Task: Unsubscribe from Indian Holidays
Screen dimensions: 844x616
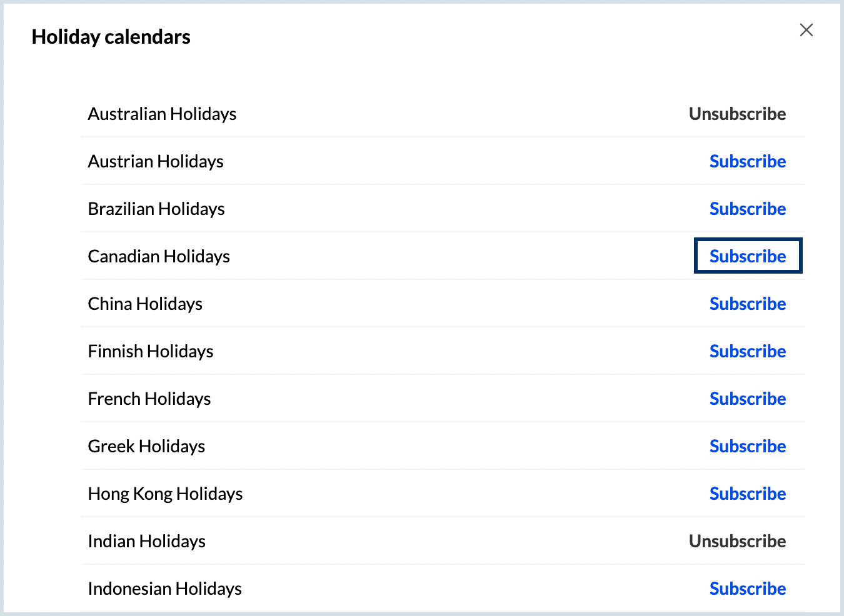Action: click(737, 541)
